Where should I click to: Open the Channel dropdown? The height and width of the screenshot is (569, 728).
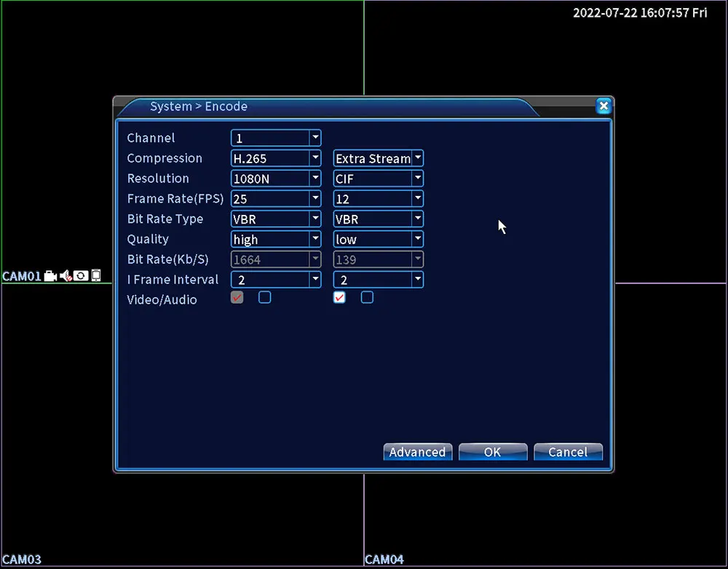[276, 138]
